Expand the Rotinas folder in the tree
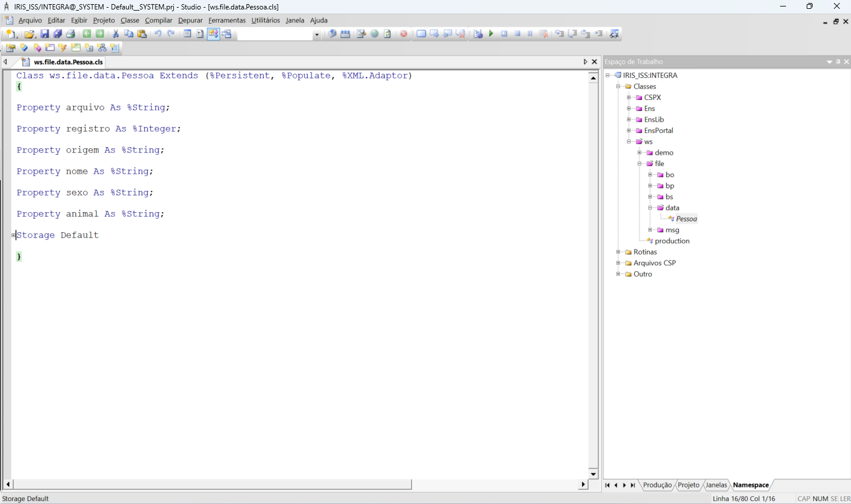 (618, 252)
